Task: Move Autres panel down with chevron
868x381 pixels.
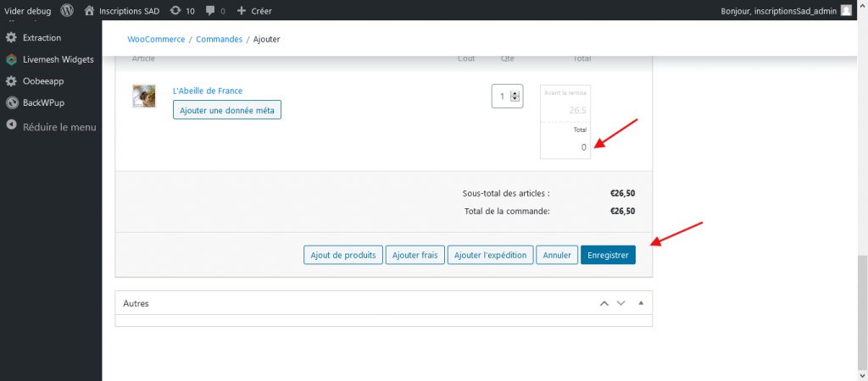Action: pyautogui.click(x=621, y=303)
